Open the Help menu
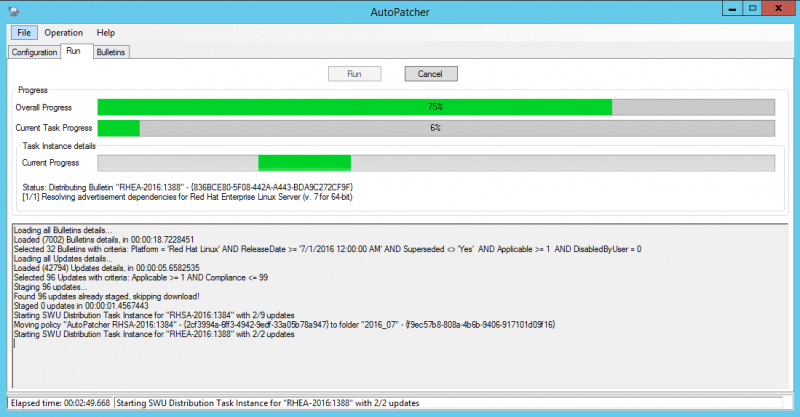The height and width of the screenshot is (417, 800). coord(106,33)
